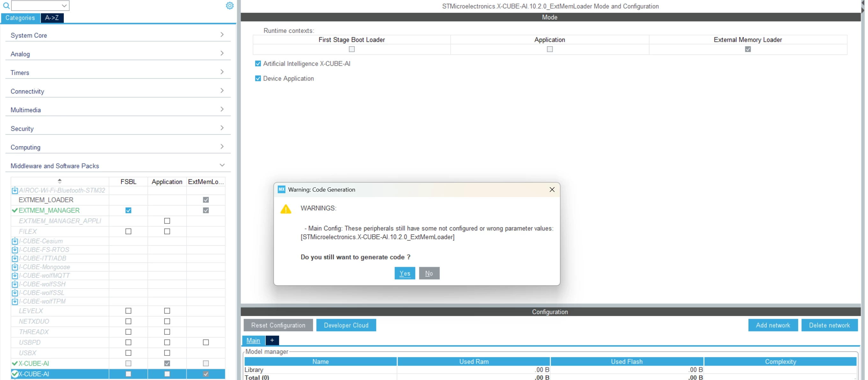This screenshot has width=868, height=380.
Task: Click the FSBL column header
Action: tap(129, 182)
